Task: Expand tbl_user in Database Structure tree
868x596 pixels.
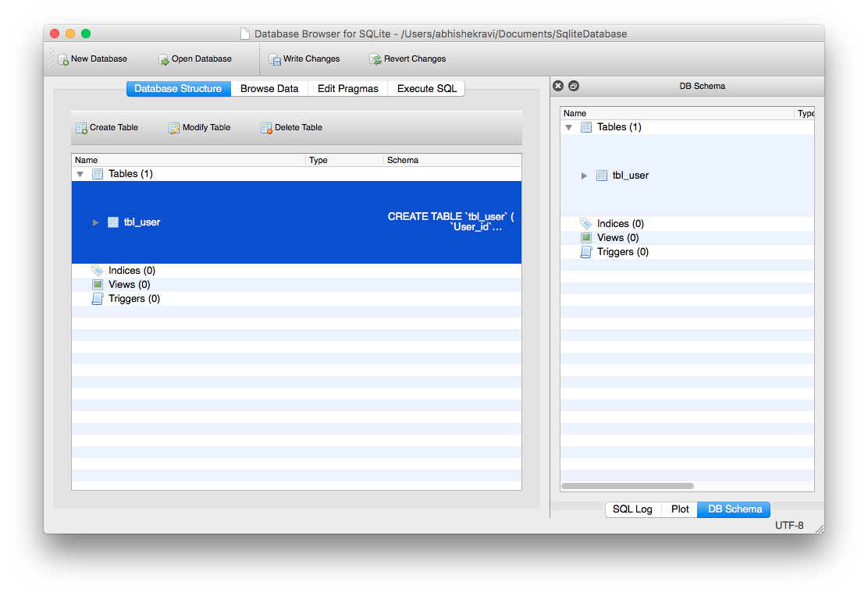Action: (96, 222)
